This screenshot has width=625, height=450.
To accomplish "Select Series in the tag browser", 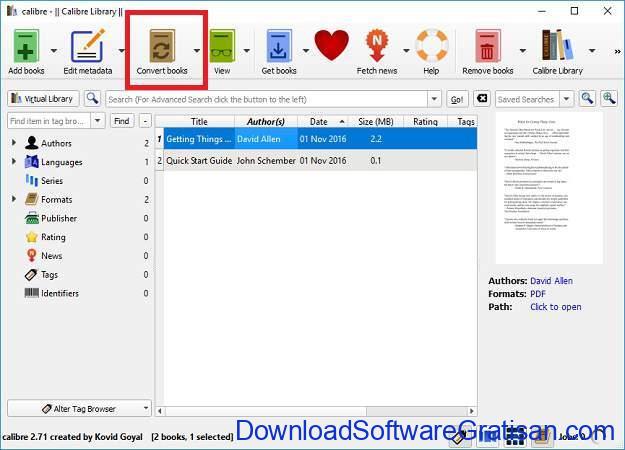I will 52,181.
